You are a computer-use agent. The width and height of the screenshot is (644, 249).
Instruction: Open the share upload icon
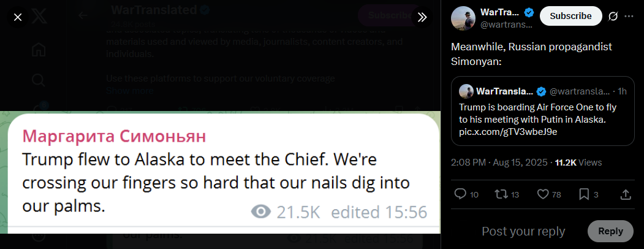tap(625, 194)
